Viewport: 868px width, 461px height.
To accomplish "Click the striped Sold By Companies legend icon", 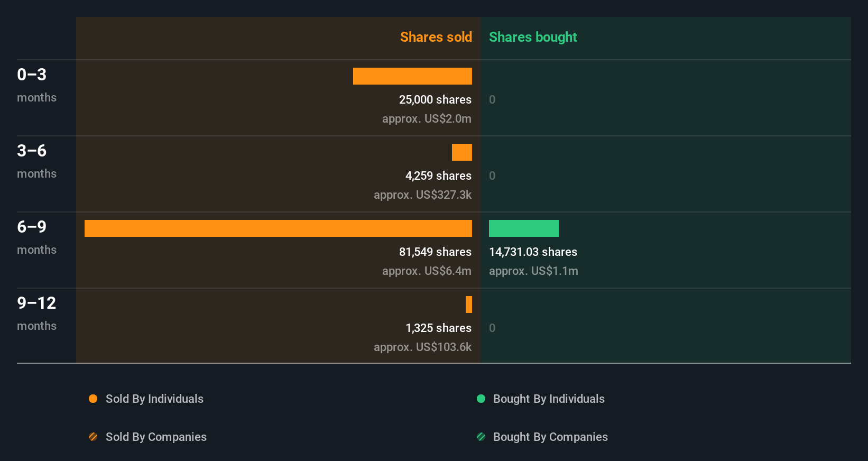I will click(93, 437).
